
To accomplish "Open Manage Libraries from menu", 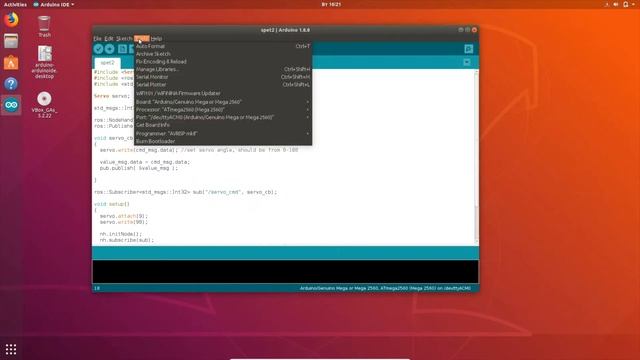I will coord(223,69).
